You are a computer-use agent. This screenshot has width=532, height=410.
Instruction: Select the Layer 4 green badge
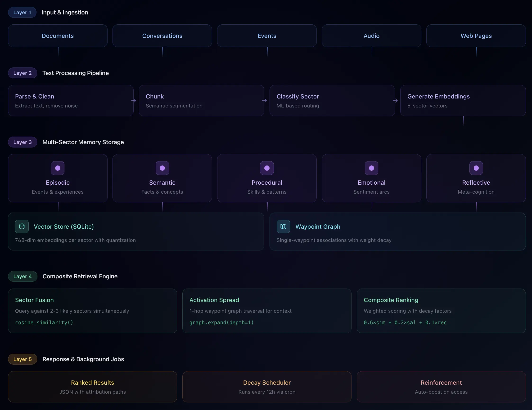(x=23, y=276)
